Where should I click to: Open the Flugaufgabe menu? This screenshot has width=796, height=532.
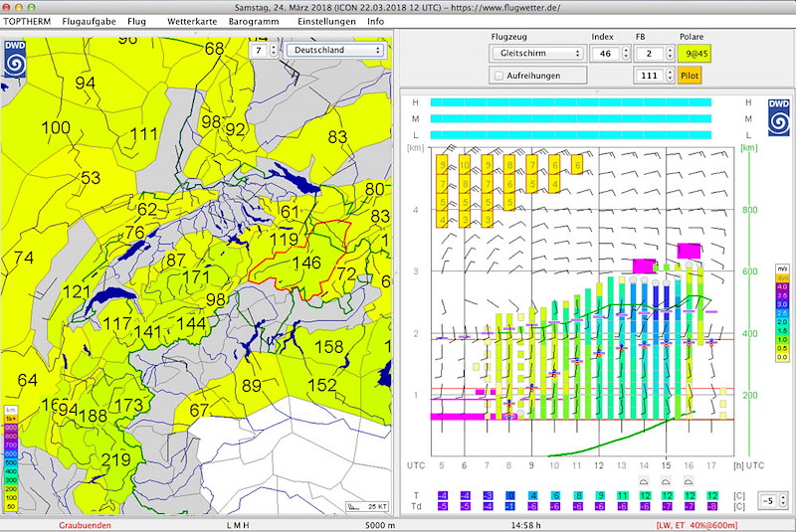click(89, 21)
